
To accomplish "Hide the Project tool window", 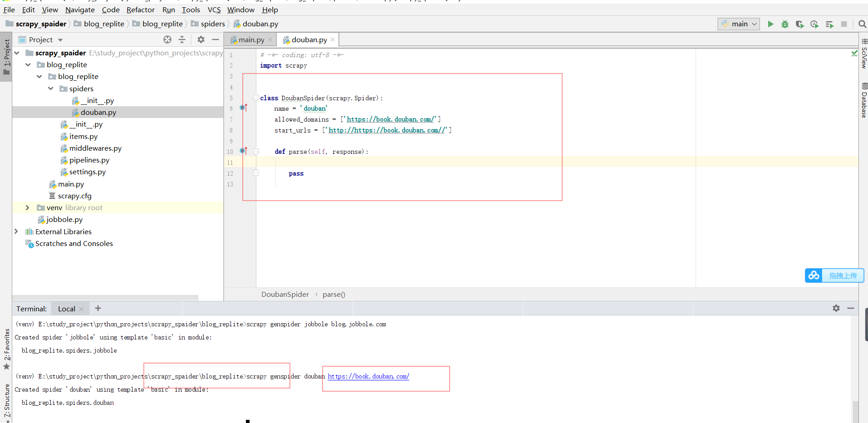I will click(216, 39).
